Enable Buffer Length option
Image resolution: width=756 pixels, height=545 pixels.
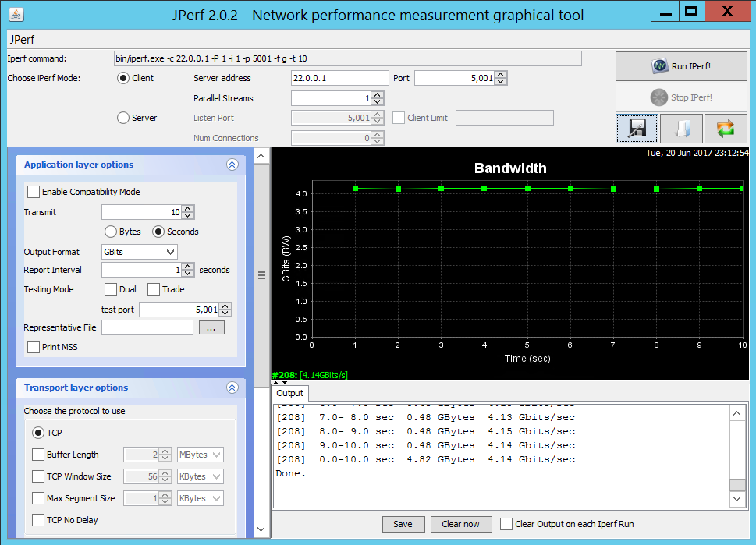point(38,455)
